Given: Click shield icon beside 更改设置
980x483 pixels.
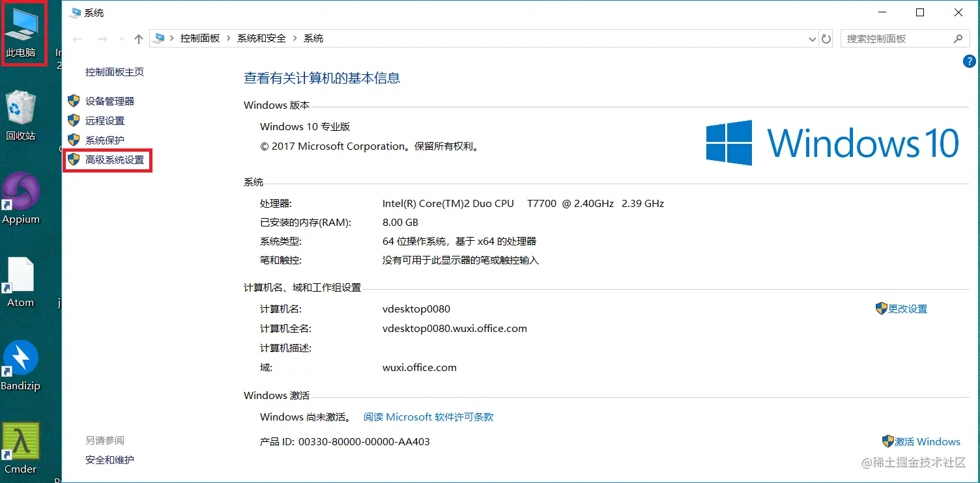Looking at the screenshot, I should 882,309.
